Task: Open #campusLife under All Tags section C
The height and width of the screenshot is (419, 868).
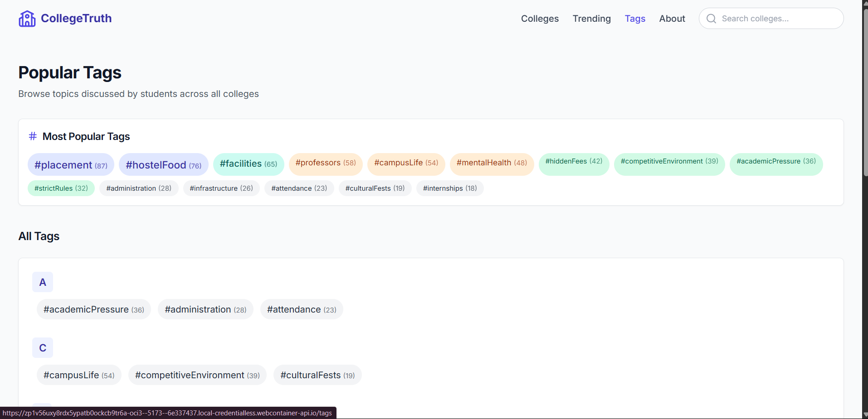Action: tap(79, 375)
